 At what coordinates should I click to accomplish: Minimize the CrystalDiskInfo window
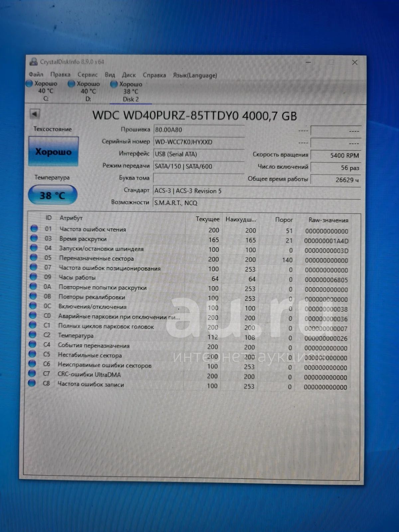tap(308, 62)
